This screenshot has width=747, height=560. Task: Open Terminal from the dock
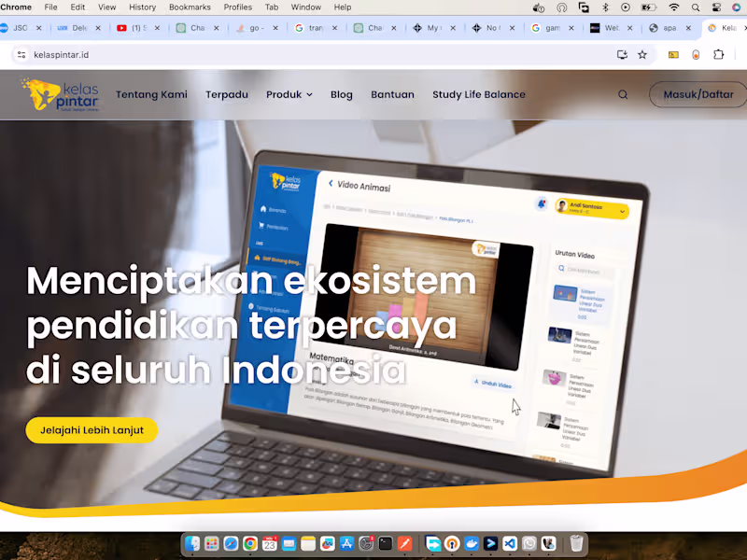pyautogui.click(x=386, y=544)
